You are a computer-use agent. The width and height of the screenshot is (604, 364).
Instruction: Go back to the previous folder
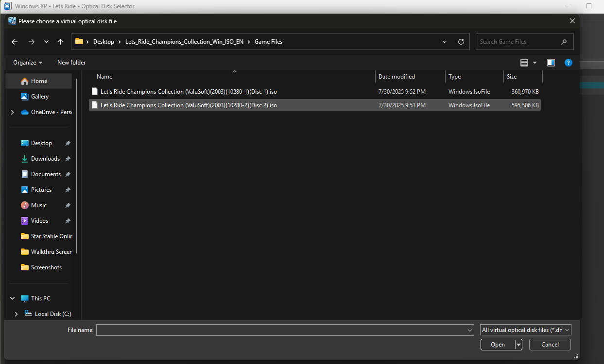(x=15, y=42)
